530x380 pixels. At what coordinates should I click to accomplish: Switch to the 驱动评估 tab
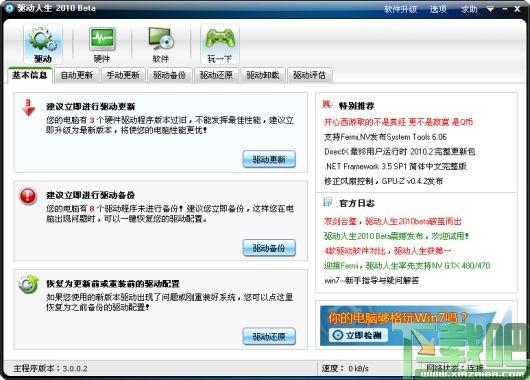(310, 75)
